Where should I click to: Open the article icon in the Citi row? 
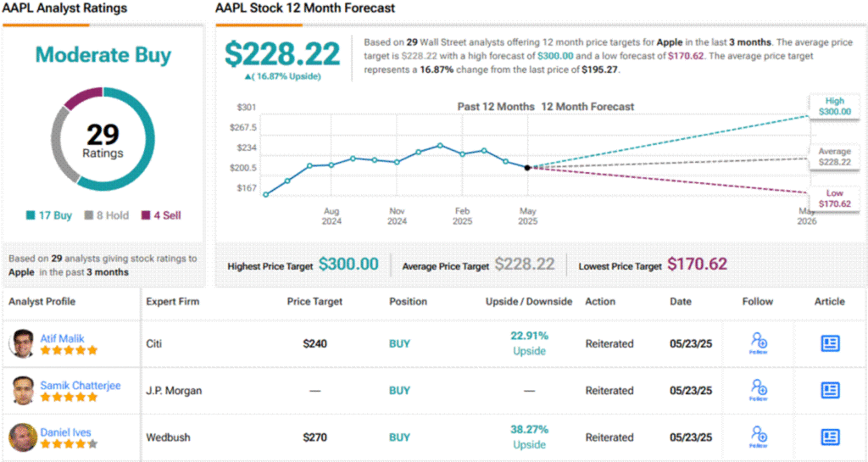(x=830, y=343)
